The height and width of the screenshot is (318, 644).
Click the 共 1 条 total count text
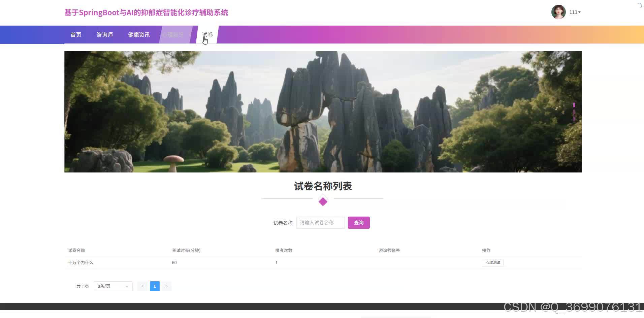point(83,286)
